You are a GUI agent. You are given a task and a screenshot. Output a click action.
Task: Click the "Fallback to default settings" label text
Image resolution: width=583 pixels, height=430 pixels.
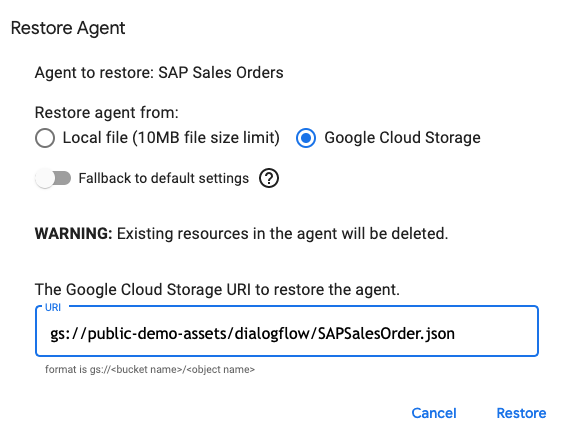click(164, 178)
